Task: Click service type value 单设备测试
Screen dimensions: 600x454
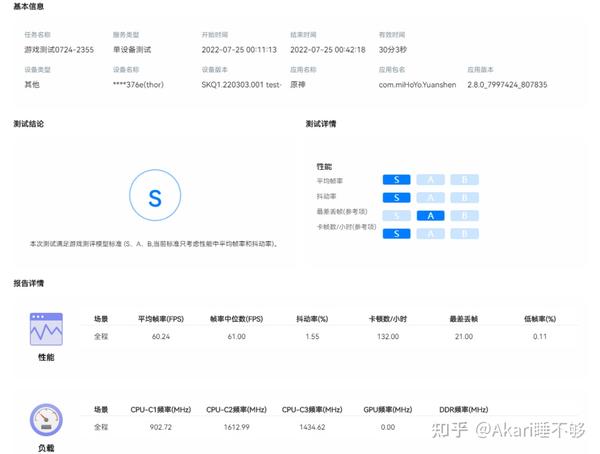Action: coord(132,50)
